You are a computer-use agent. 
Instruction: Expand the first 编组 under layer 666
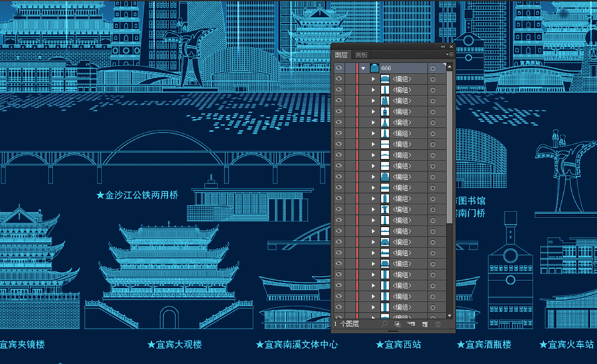pyautogui.click(x=373, y=79)
